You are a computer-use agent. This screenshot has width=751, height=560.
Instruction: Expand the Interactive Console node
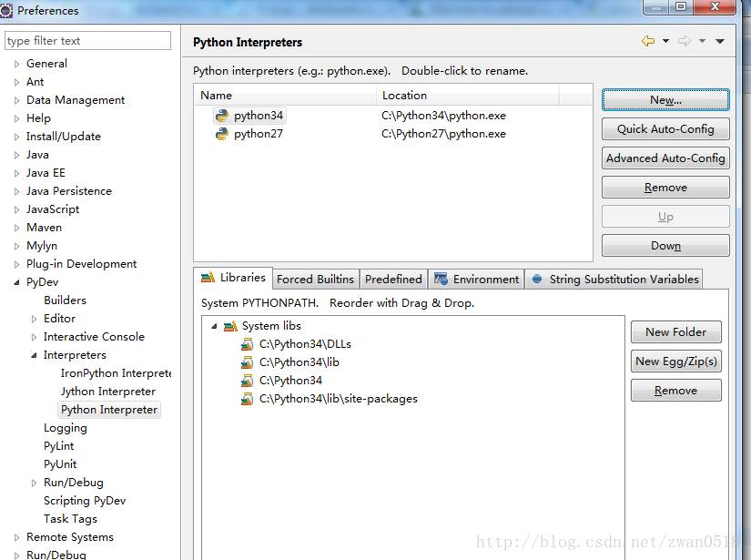coord(34,337)
